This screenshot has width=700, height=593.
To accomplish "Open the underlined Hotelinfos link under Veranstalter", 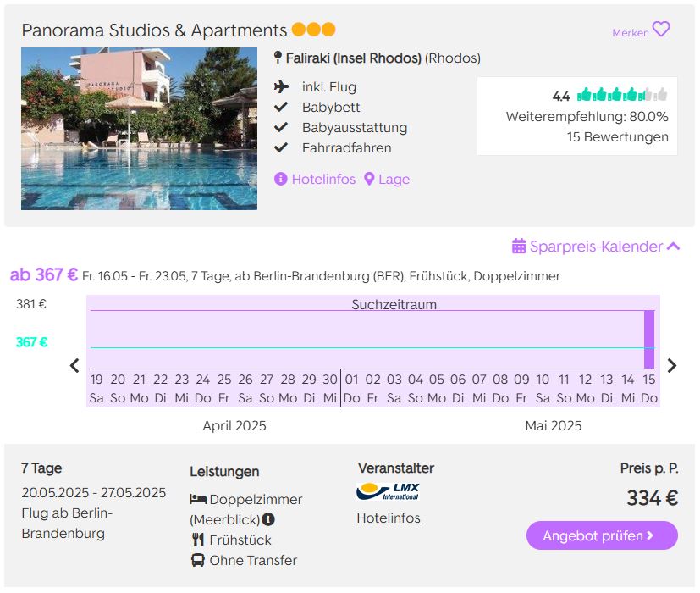I will [389, 518].
